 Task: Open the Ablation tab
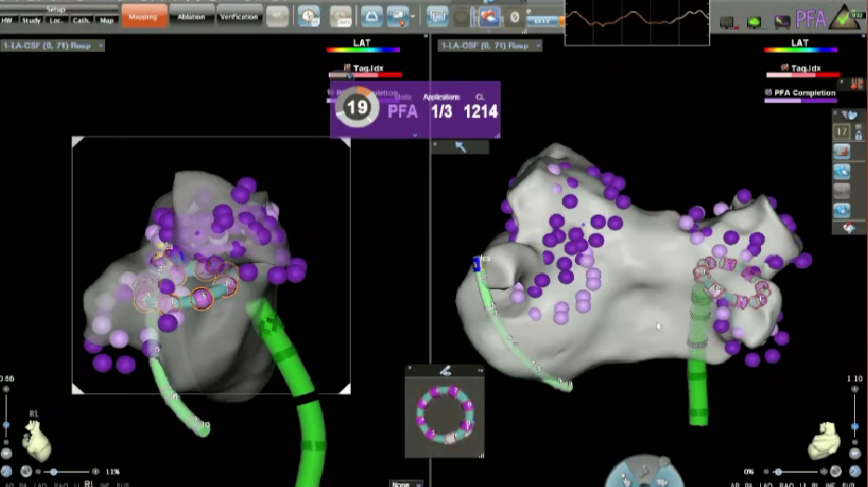(190, 15)
